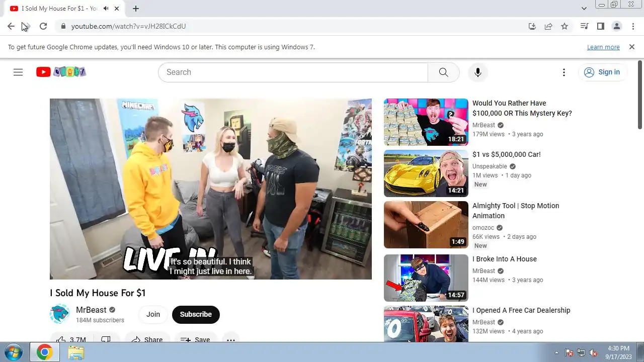Viewport: 644px width, 362px height.
Task: Open 'I Opened A Free Car Dealership' title
Action: tap(521, 310)
